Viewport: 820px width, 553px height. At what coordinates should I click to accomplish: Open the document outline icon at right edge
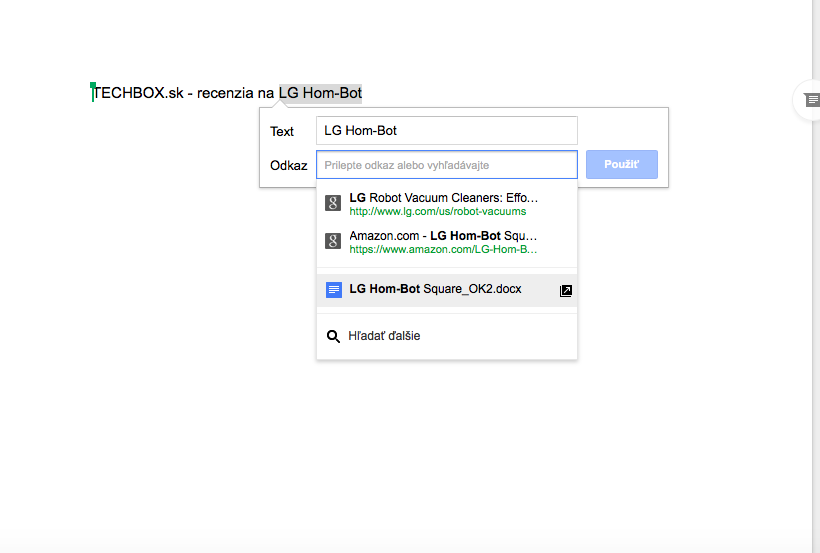811,99
